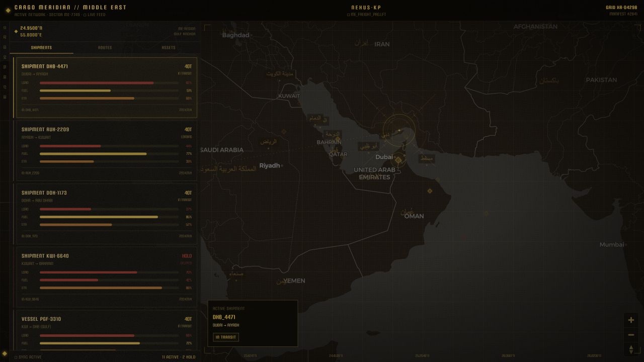This screenshot has height=362, width=644.
Task: Click the Baghdad city label on map
Action: point(235,35)
